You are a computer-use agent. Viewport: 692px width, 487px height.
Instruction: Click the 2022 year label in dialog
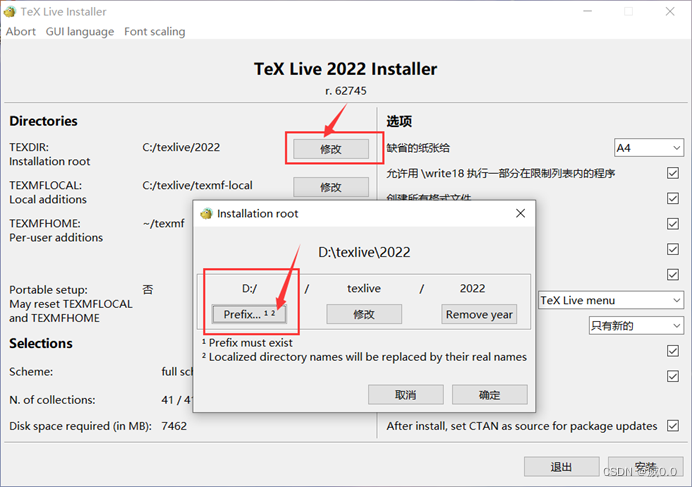point(472,288)
